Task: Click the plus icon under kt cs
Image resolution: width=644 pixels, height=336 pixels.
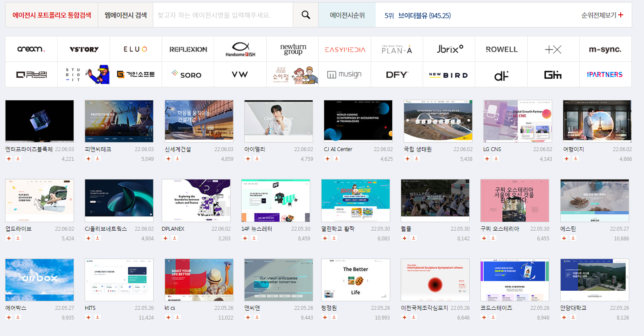Action: pyautogui.click(x=168, y=317)
